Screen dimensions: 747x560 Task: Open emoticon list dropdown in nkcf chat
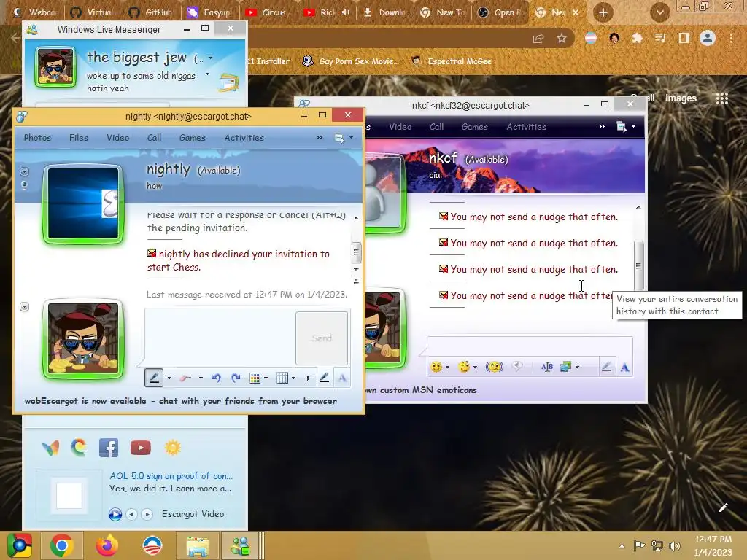(x=447, y=367)
